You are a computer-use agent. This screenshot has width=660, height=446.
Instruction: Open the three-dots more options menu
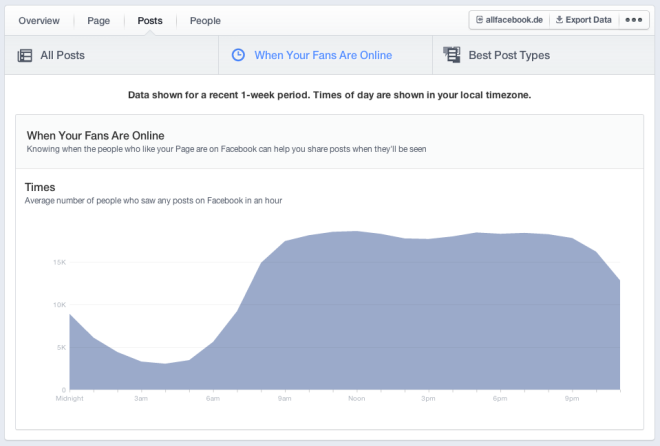point(634,20)
